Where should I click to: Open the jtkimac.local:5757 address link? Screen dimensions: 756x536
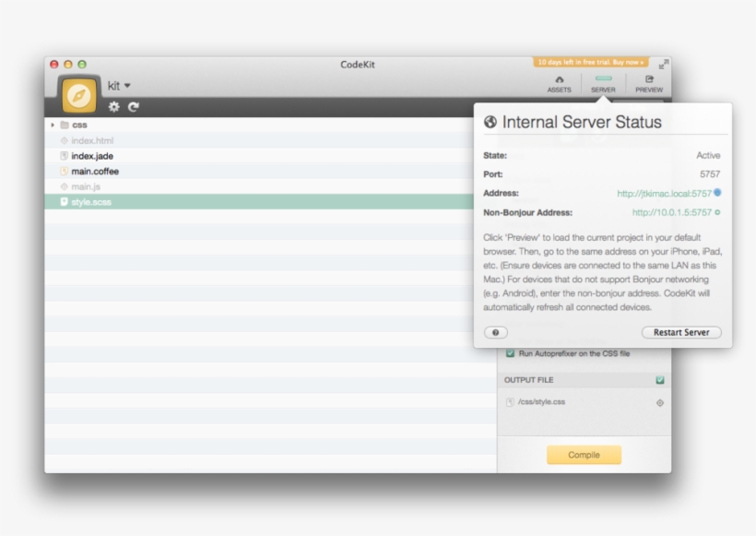pyautogui.click(x=664, y=194)
